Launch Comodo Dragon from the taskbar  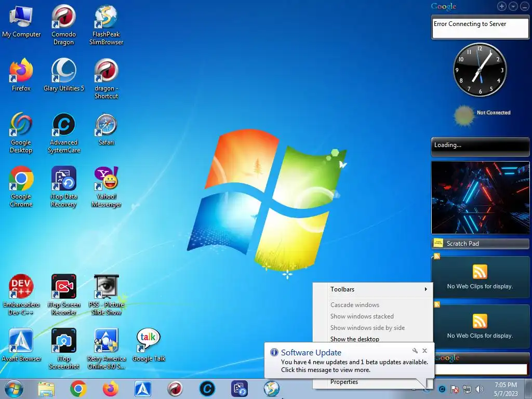coord(175,389)
